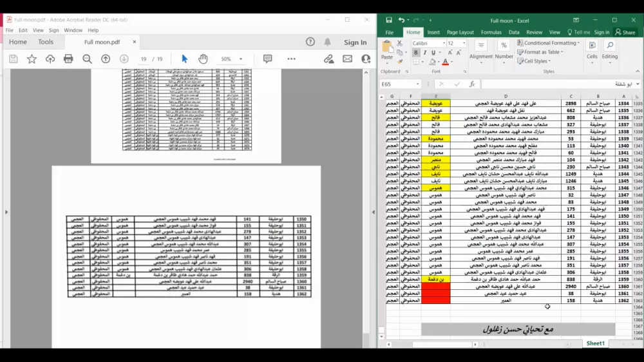The height and width of the screenshot is (362, 644).
Task: Click Sign In button in Acrobat
Action: pyautogui.click(x=355, y=43)
